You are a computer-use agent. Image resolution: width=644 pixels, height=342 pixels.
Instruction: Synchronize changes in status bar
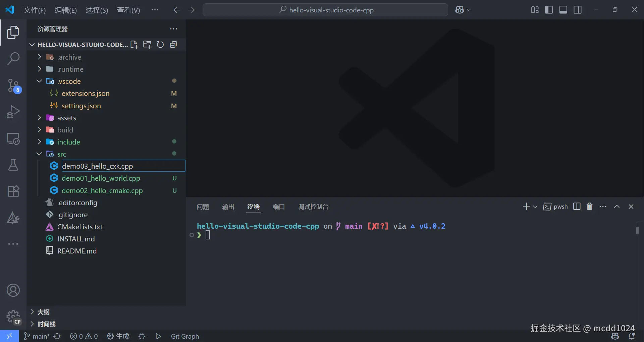click(57, 336)
